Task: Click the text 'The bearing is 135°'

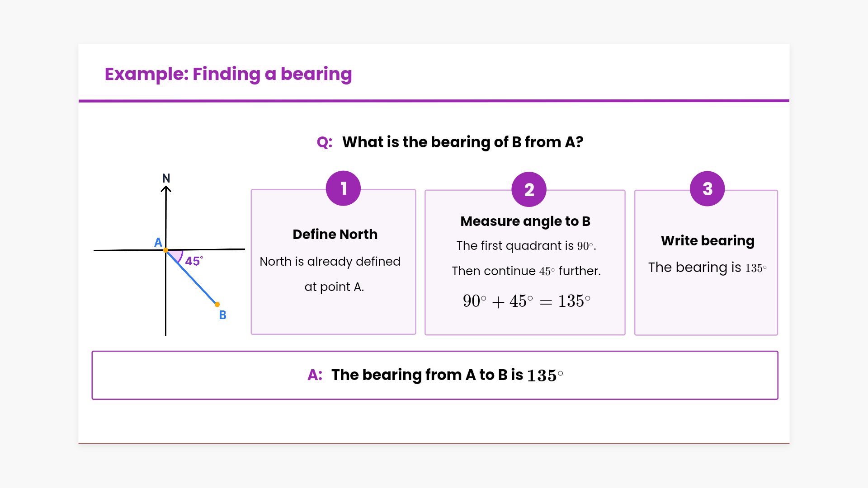Action: (x=708, y=267)
